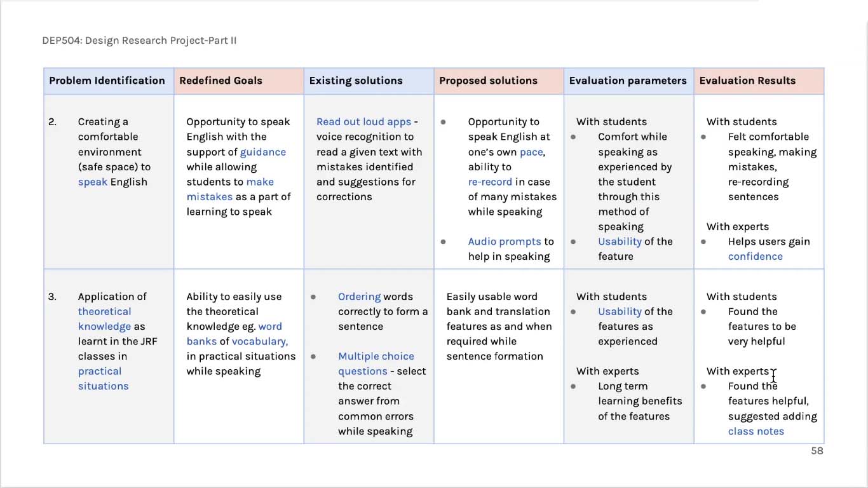Viewport: 868px width, 488px height.
Task: Click the blue "vocabulary," text
Action: tap(259, 341)
